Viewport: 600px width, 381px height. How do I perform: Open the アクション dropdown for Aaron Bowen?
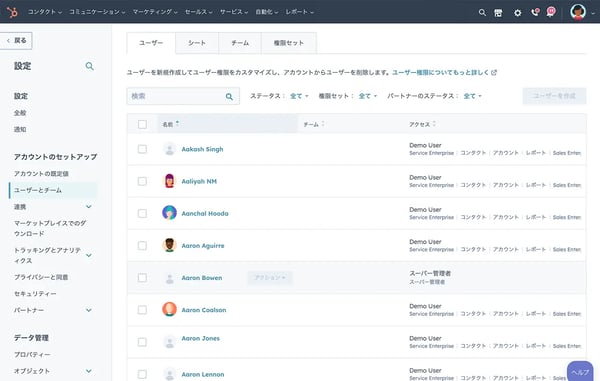[x=270, y=278]
